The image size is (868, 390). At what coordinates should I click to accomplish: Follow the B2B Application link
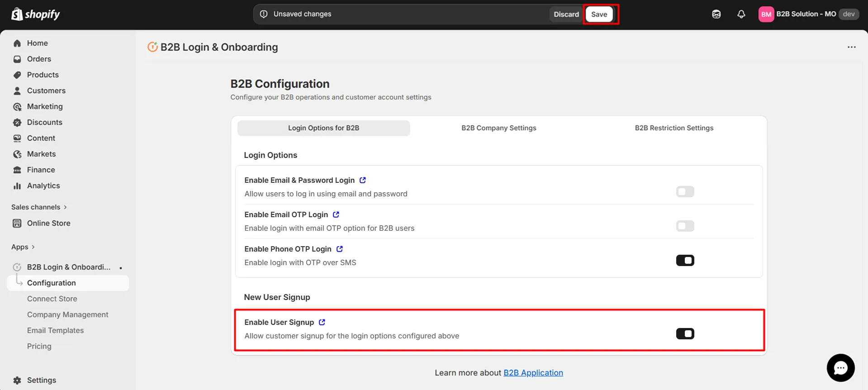[x=533, y=373]
